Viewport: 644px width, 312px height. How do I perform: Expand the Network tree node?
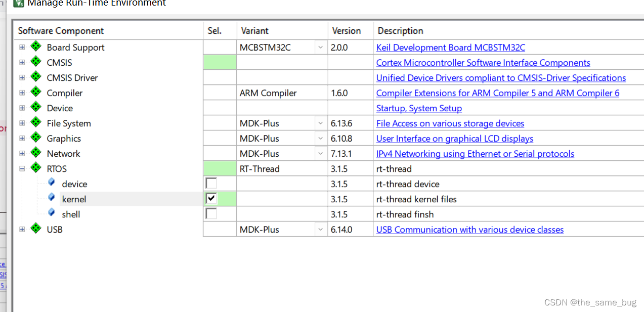click(x=22, y=154)
